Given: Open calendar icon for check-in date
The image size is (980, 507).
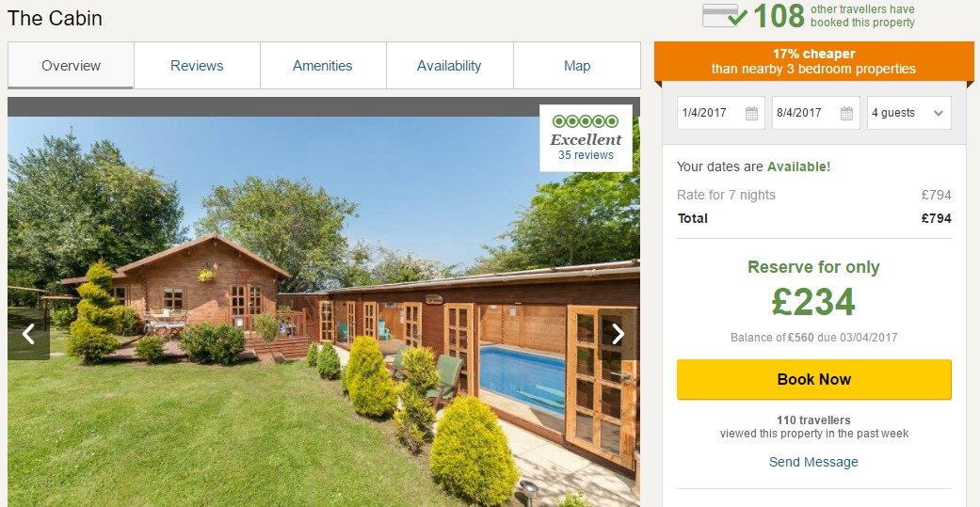Looking at the screenshot, I should coord(751,113).
